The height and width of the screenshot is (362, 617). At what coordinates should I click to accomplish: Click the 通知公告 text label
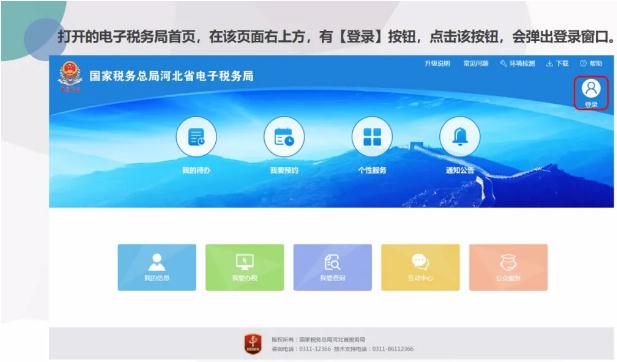(x=460, y=170)
